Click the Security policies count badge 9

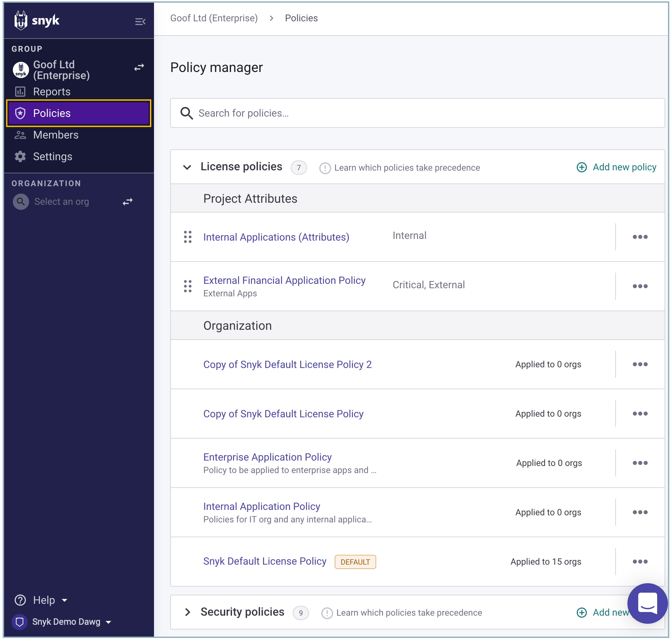(x=301, y=613)
